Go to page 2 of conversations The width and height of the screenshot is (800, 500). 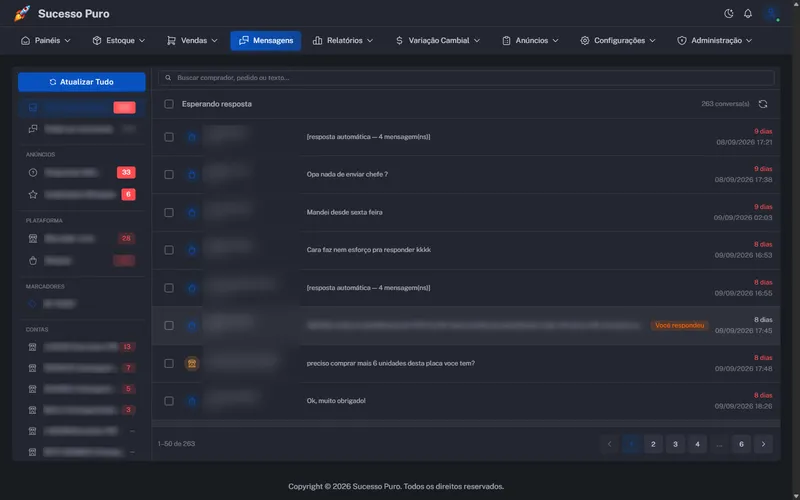(653, 444)
